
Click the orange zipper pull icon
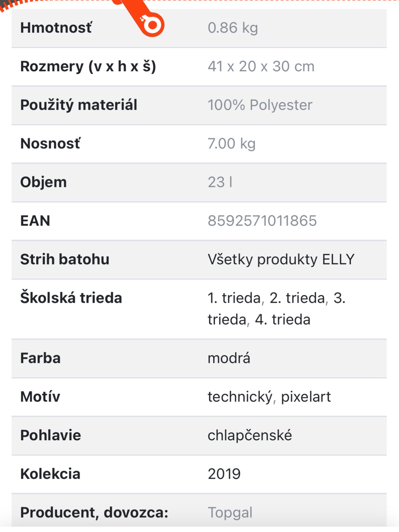coord(151,24)
